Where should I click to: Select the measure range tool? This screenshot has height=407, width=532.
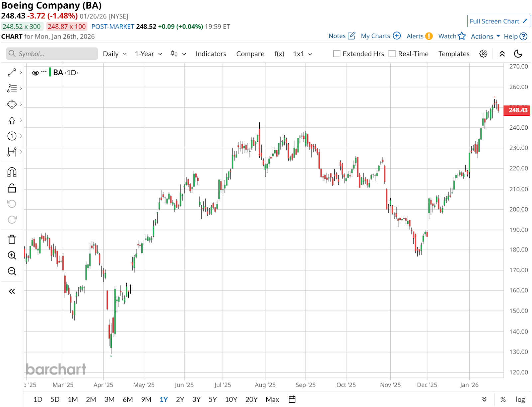[12, 152]
